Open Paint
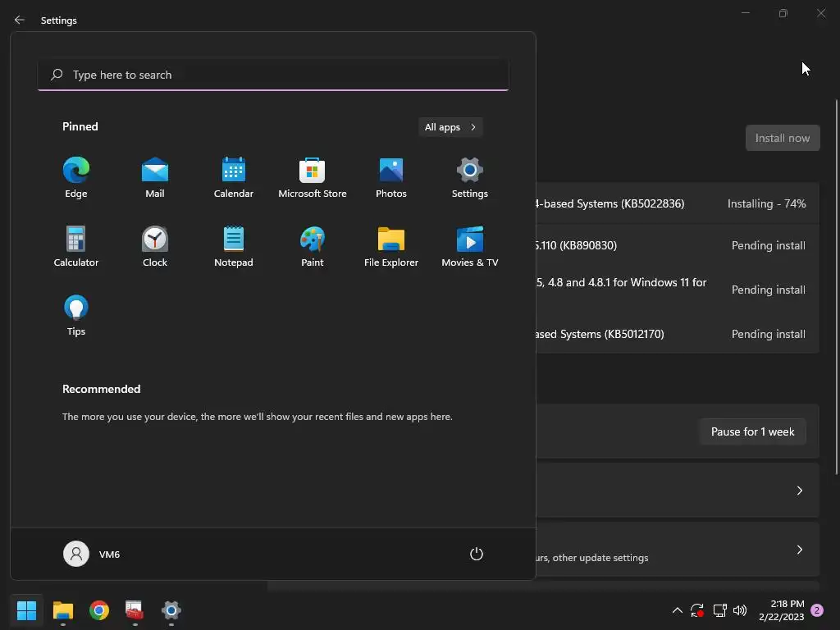The width and height of the screenshot is (840, 630). pos(313,246)
